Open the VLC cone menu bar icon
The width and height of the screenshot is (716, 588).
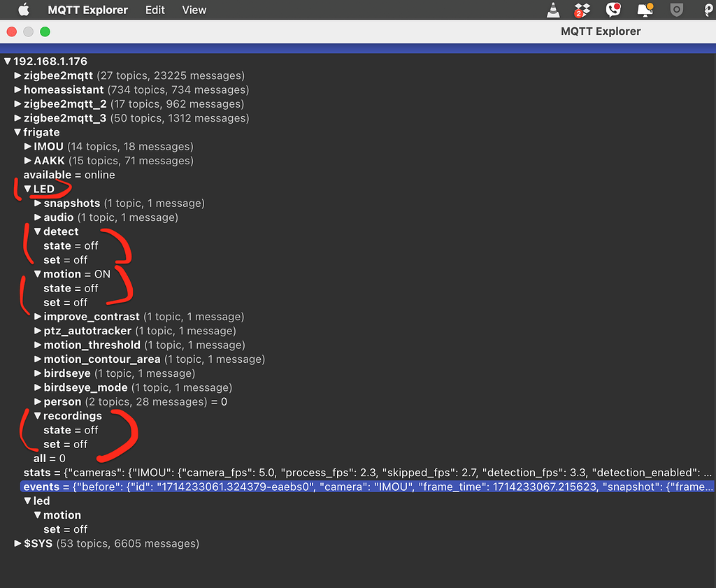pos(553,10)
